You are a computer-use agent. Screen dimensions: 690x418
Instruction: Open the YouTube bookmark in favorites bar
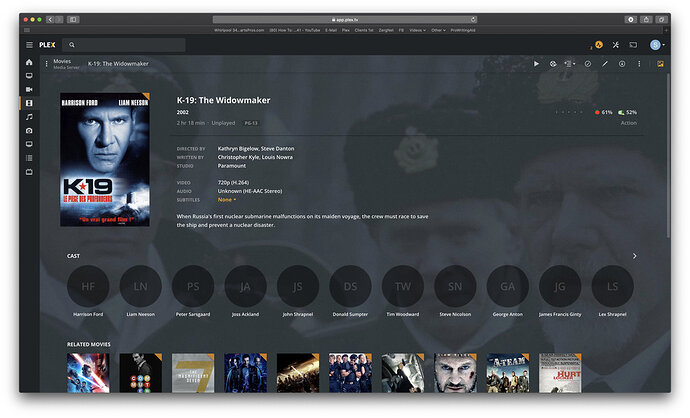pos(294,30)
